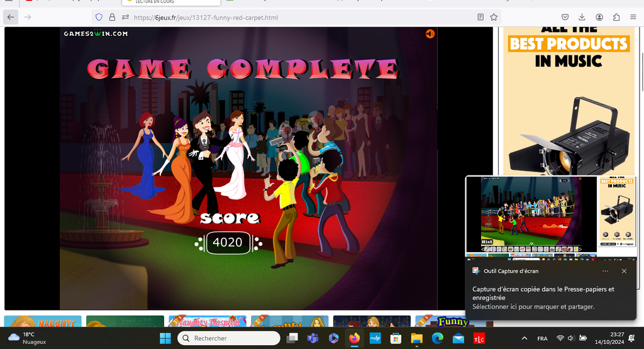Click the Windows Start button

[165, 338]
